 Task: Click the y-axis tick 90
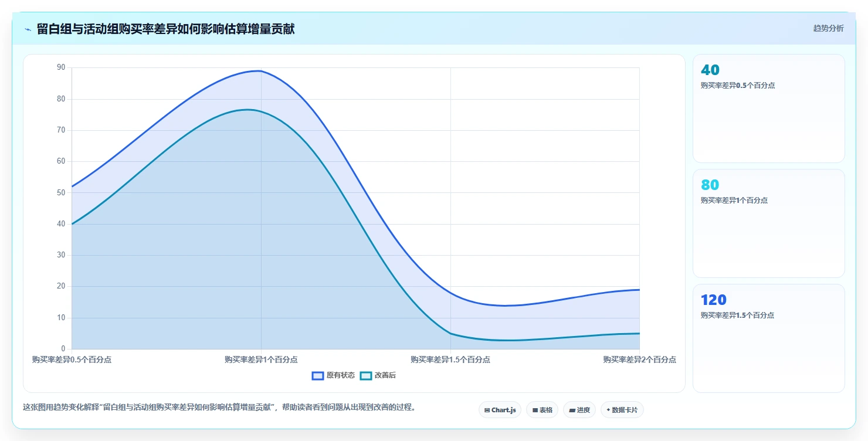[x=61, y=67]
